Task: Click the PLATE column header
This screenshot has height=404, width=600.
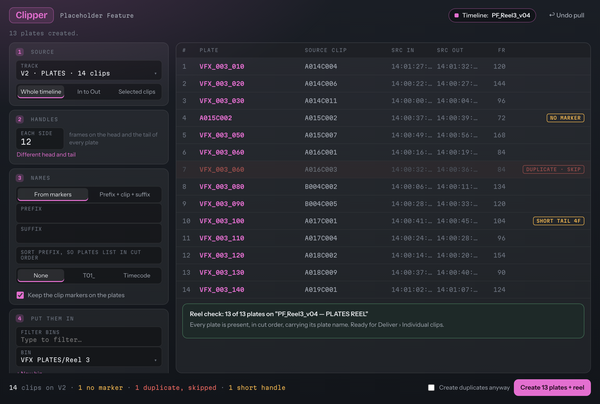Action: [x=209, y=50]
